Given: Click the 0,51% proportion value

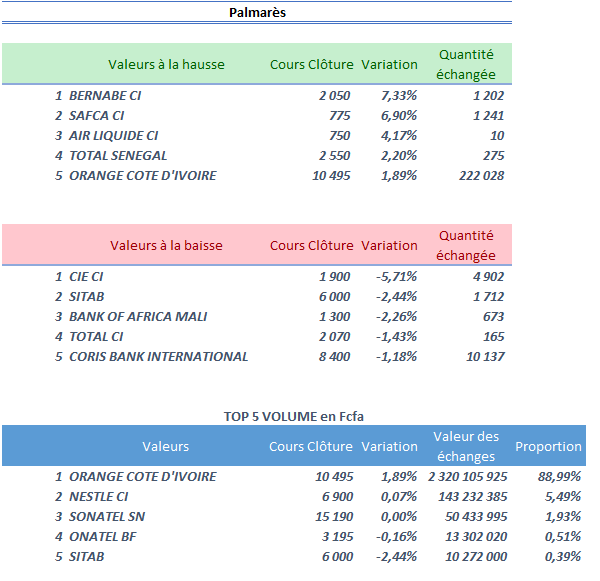Looking at the screenshot, I should [x=563, y=536].
